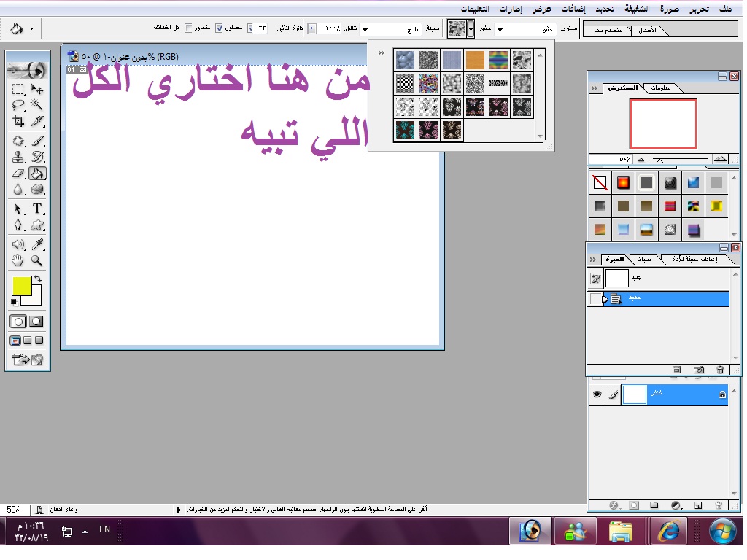
Task: Hide the layer using the eye icon
Action: [597, 394]
